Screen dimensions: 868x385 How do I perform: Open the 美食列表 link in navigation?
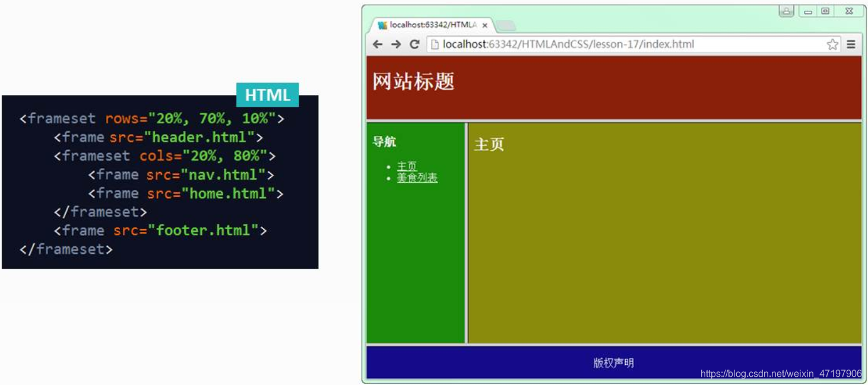pos(417,177)
